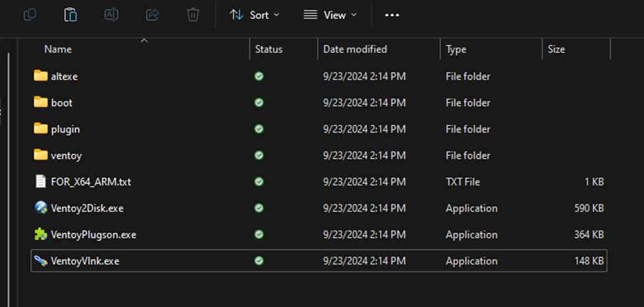Open the View dropdown menu
The height and width of the screenshot is (307, 644).
tap(330, 15)
